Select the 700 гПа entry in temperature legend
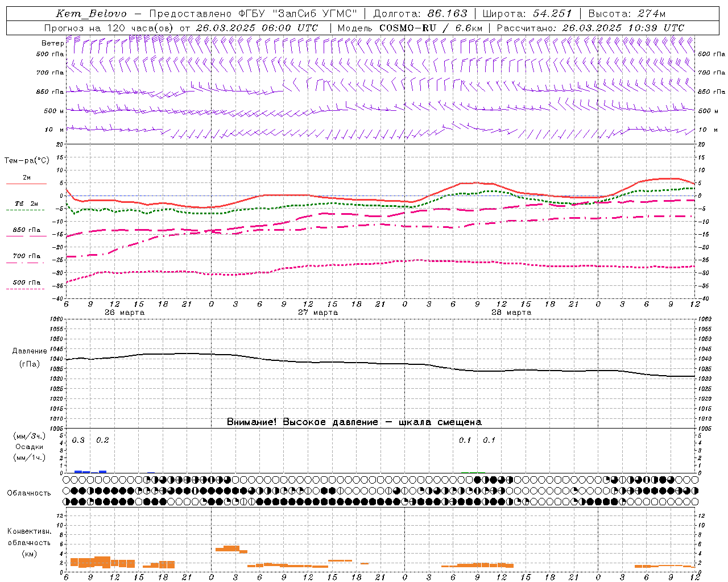728x582 pixels. click(x=26, y=256)
